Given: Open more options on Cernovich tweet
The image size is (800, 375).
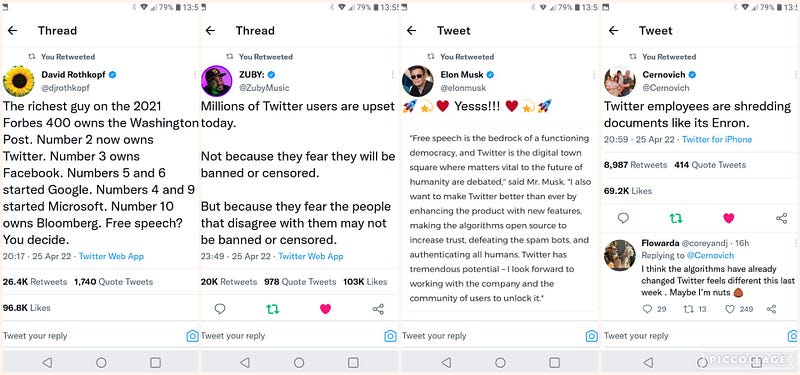Looking at the screenshot, I should click(x=794, y=74).
